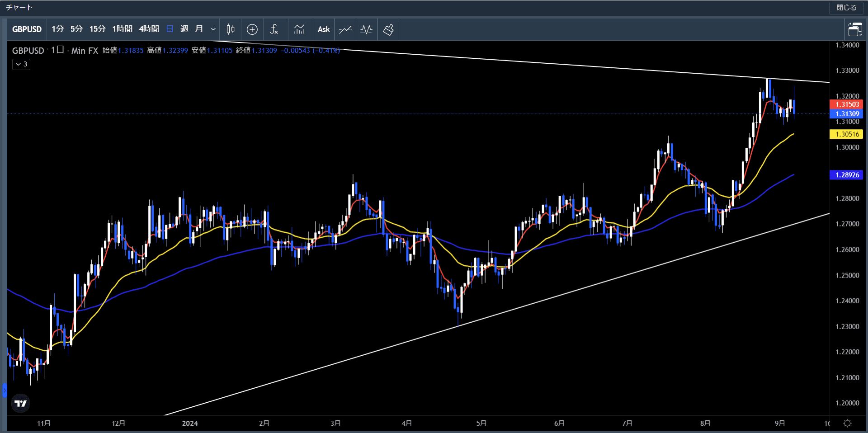The width and height of the screenshot is (868, 433).
Task: Click the GBPUSD chart legend title
Action: (x=28, y=51)
